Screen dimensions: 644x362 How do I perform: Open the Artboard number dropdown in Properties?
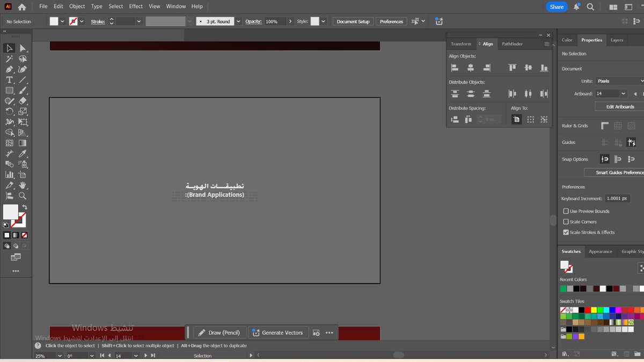tap(623, 94)
